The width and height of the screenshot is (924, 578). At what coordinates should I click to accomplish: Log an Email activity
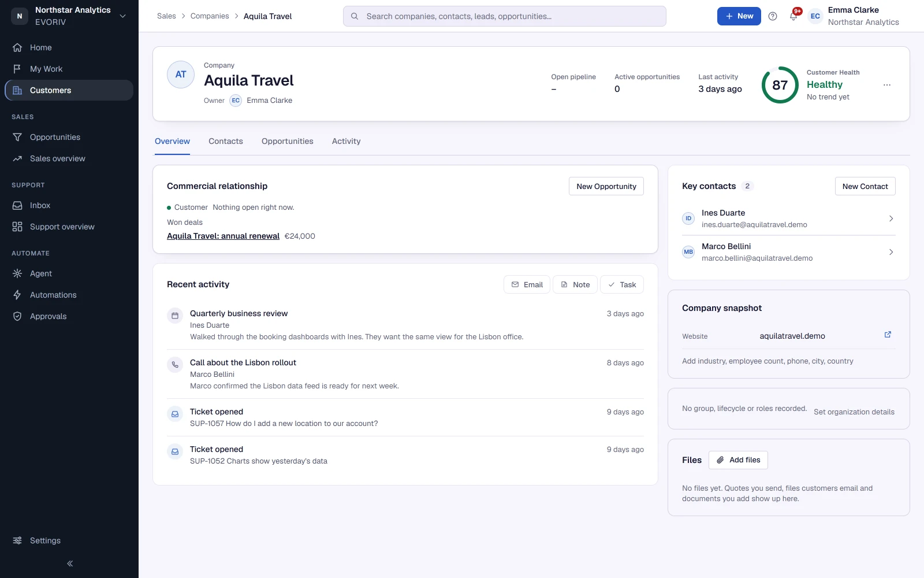[527, 284]
